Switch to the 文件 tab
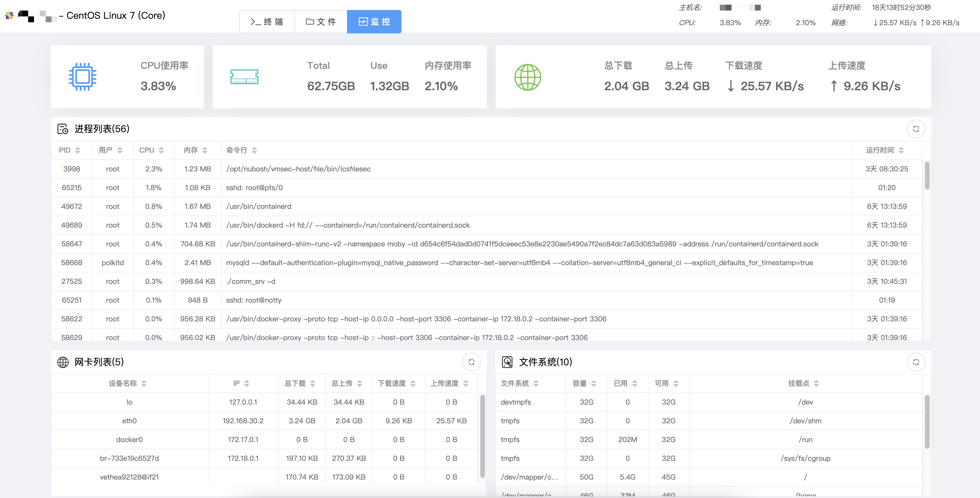The image size is (980, 498). (321, 22)
